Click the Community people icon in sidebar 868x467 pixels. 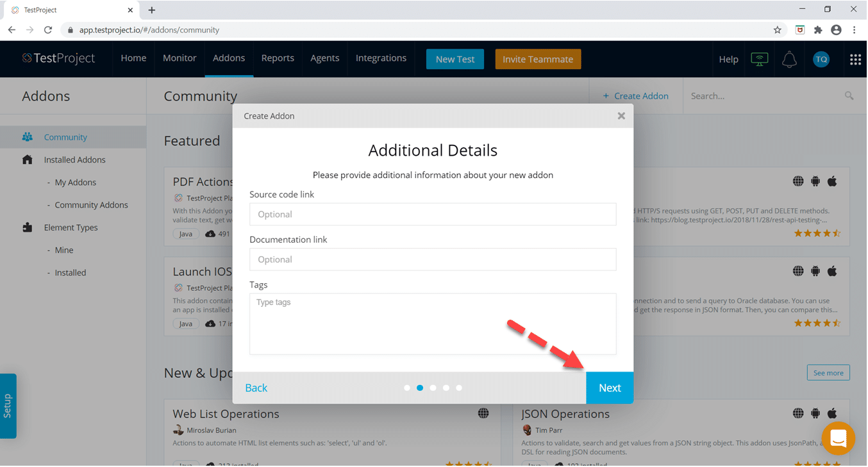tap(27, 137)
